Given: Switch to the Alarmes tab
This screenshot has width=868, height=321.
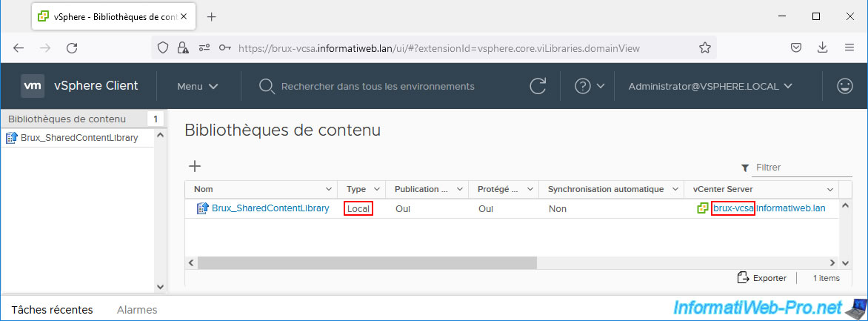Looking at the screenshot, I should [x=137, y=310].
